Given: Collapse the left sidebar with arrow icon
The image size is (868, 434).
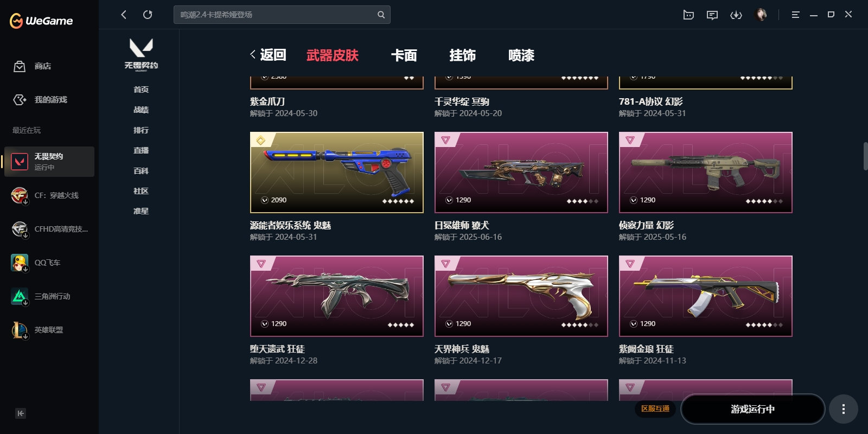Looking at the screenshot, I should (x=21, y=413).
